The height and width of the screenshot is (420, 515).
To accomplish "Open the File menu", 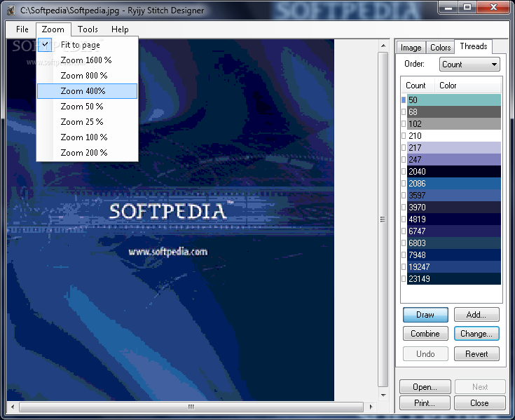I will point(22,29).
